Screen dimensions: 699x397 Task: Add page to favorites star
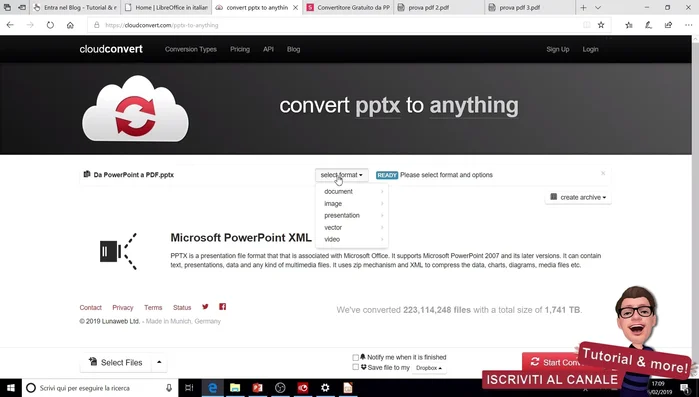(x=601, y=25)
